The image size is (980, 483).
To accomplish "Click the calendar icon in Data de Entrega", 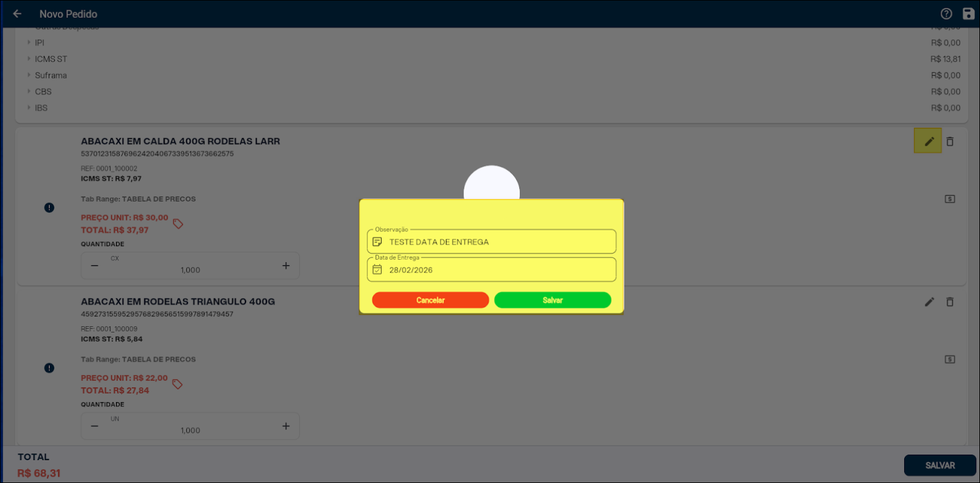I will click(x=377, y=270).
